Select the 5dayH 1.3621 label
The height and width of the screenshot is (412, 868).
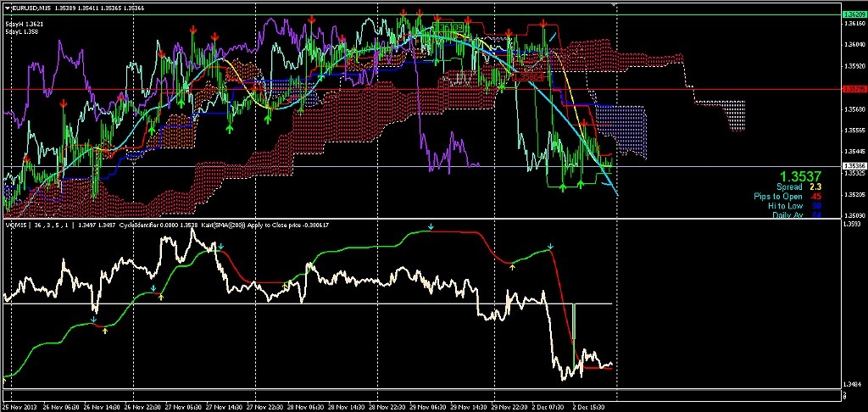point(24,25)
